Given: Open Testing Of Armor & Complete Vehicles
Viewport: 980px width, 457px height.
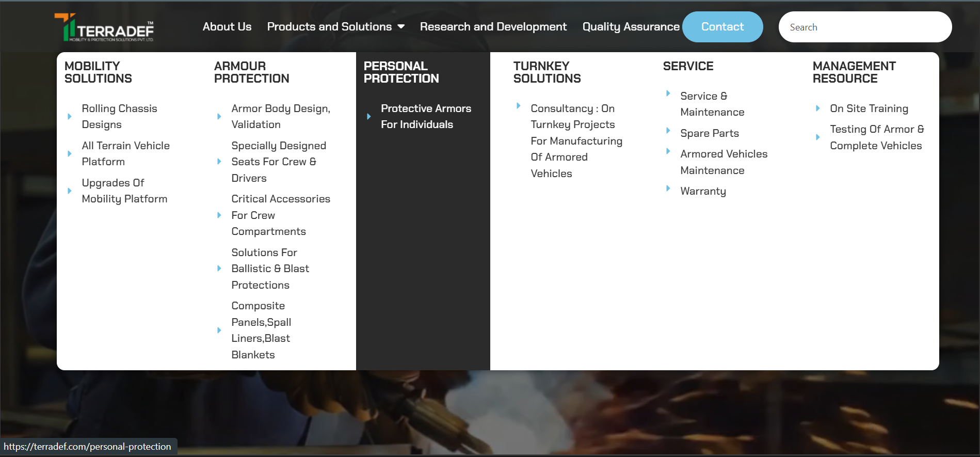Looking at the screenshot, I should (x=876, y=137).
